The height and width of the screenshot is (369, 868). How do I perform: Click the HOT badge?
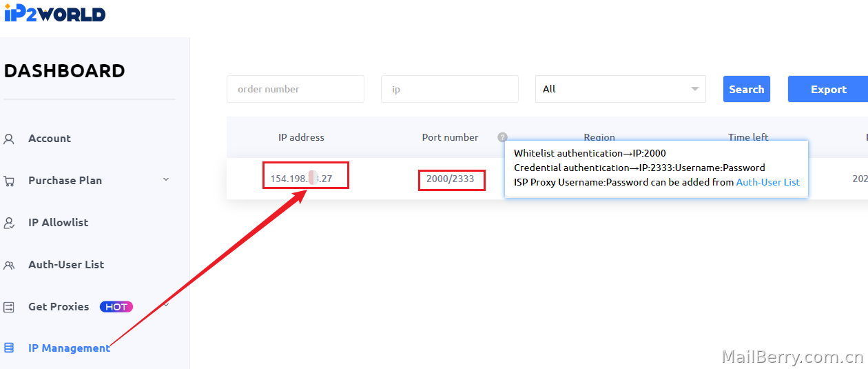pos(116,306)
